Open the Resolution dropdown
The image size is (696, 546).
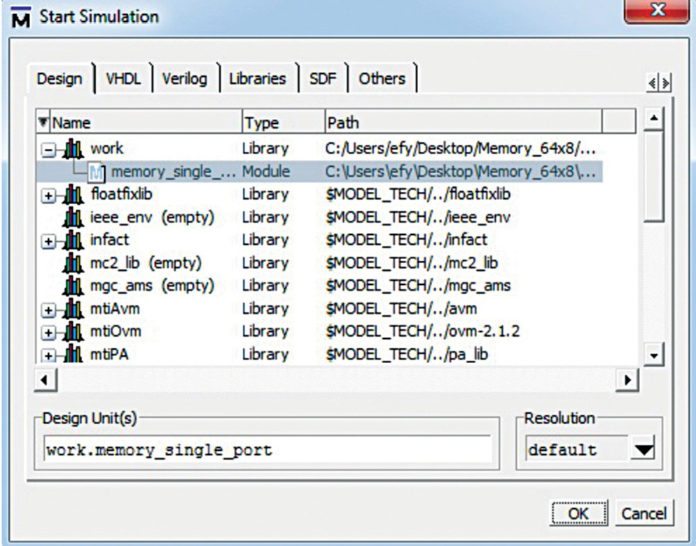(x=642, y=450)
